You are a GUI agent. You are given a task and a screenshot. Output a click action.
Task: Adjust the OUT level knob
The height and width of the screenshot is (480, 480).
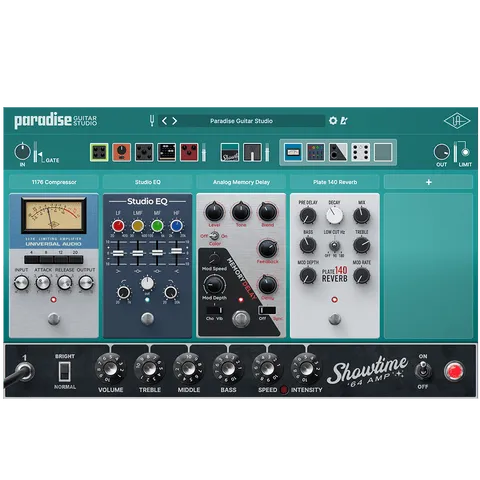442,152
